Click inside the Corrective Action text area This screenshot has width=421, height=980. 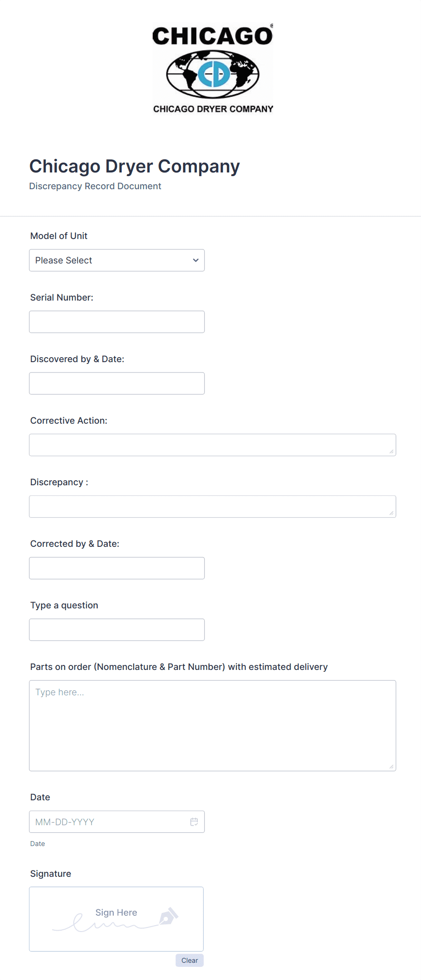[x=212, y=445]
